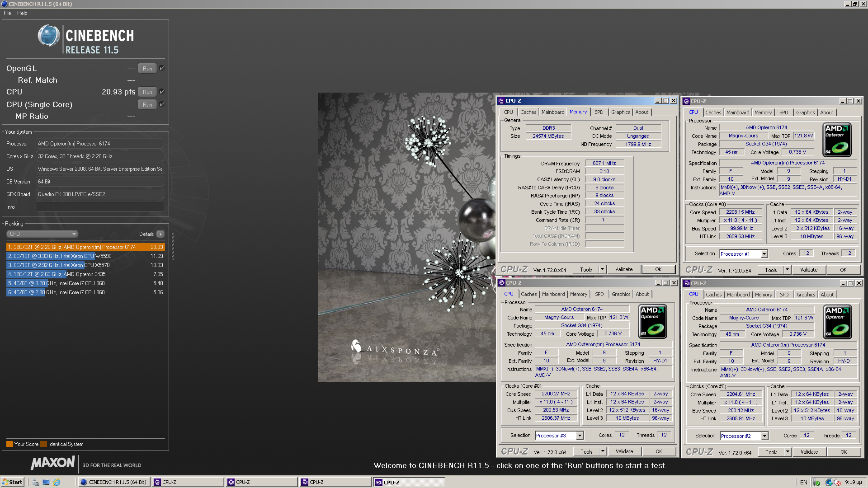Click the Info input field
This screenshot has height=488, width=868.
99,207
